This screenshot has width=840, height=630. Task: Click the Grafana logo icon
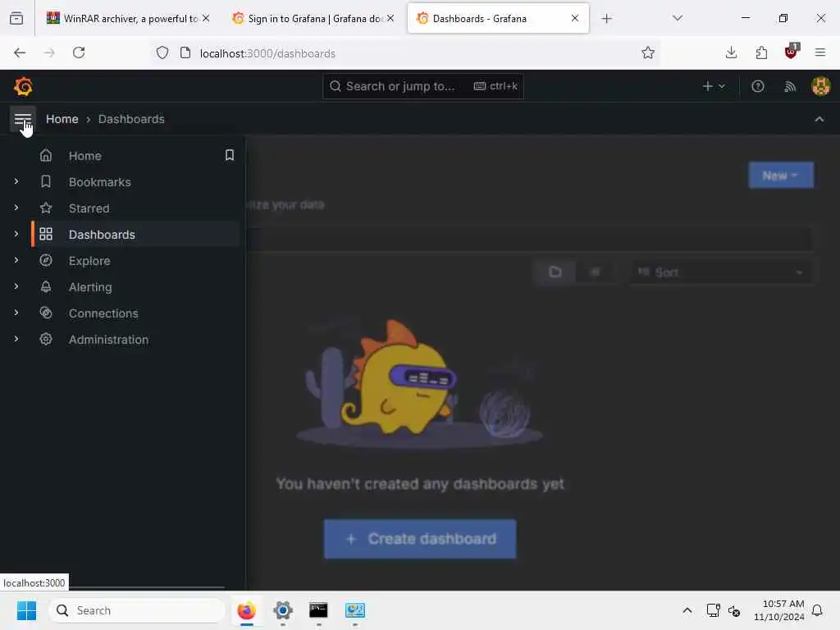coord(23,86)
